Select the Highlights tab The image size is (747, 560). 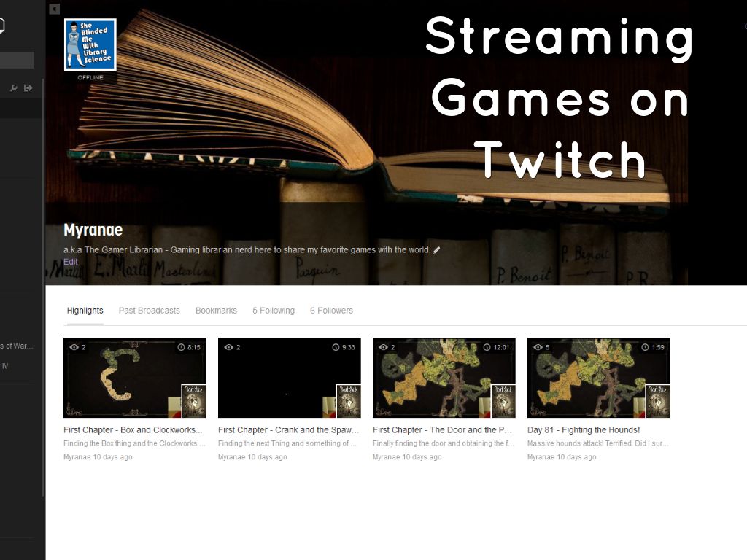[85, 311]
